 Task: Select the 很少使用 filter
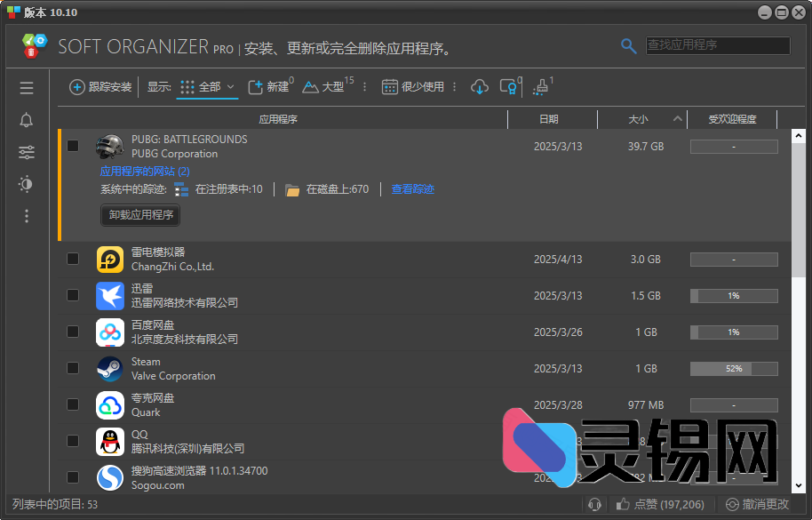pyautogui.click(x=410, y=88)
